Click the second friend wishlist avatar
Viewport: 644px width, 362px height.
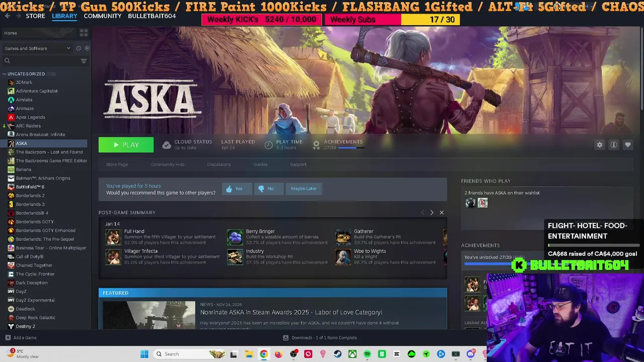(x=482, y=203)
